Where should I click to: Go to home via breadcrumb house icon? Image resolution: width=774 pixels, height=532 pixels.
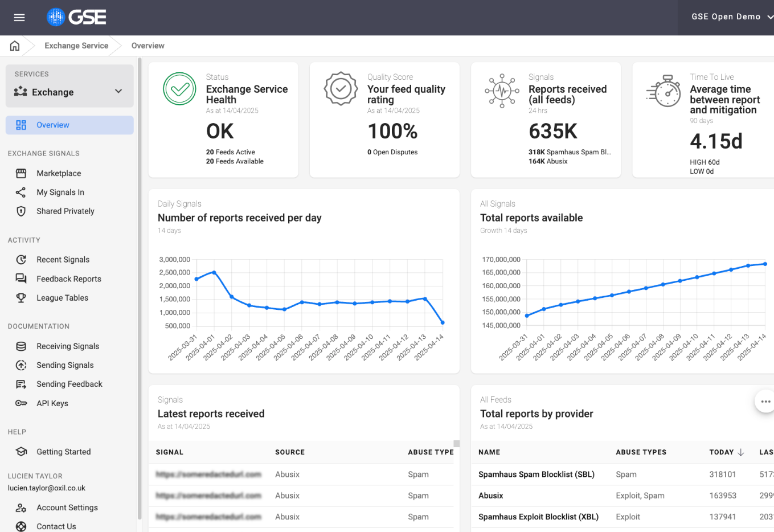coord(15,46)
